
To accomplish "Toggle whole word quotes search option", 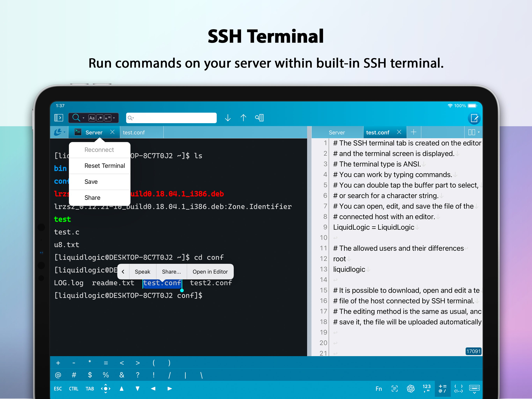I will [108, 118].
